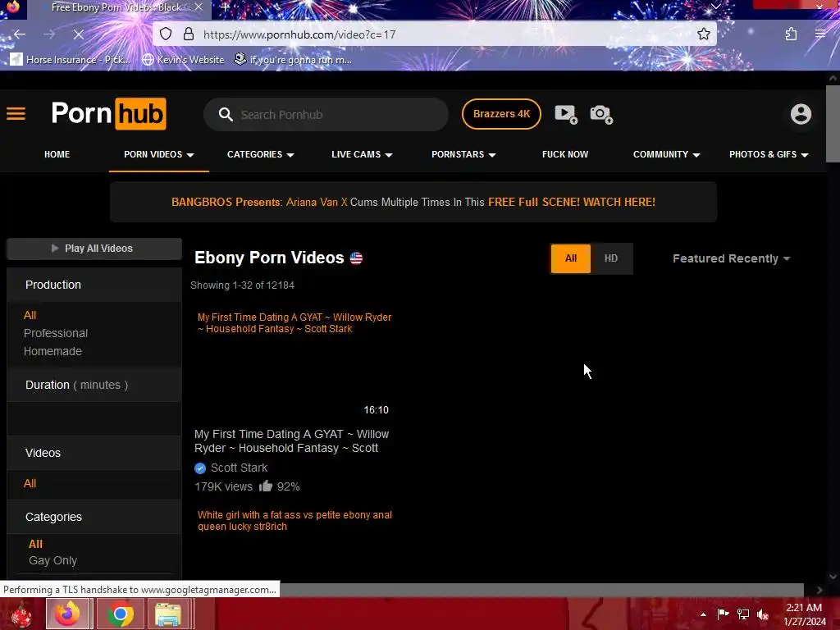Select All under Production

coord(30,315)
